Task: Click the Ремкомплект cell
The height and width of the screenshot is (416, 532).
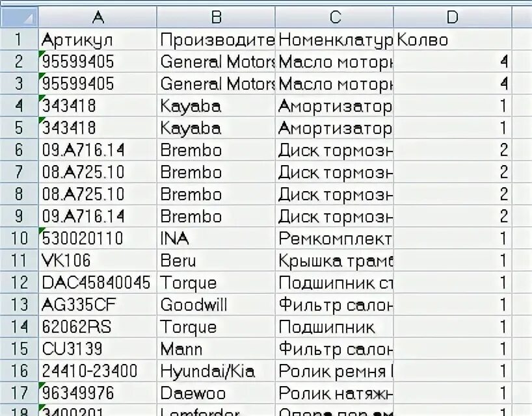Action: click(334, 238)
